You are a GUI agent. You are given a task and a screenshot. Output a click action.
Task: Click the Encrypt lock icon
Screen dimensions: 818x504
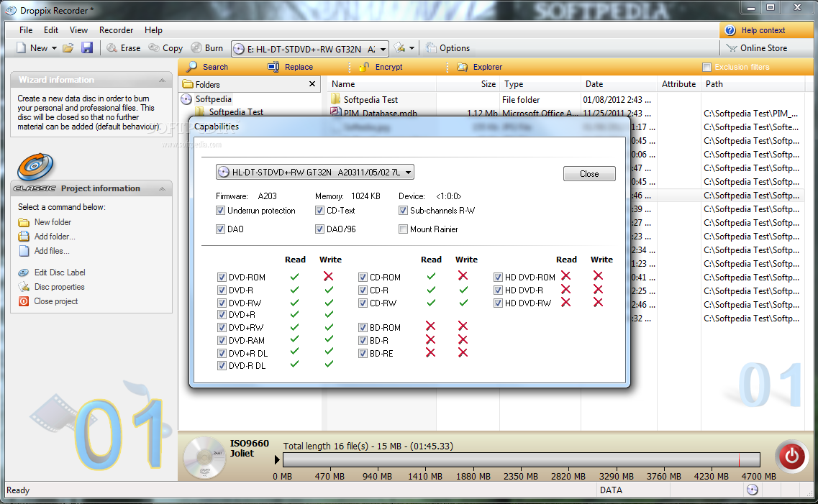tap(364, 67)
